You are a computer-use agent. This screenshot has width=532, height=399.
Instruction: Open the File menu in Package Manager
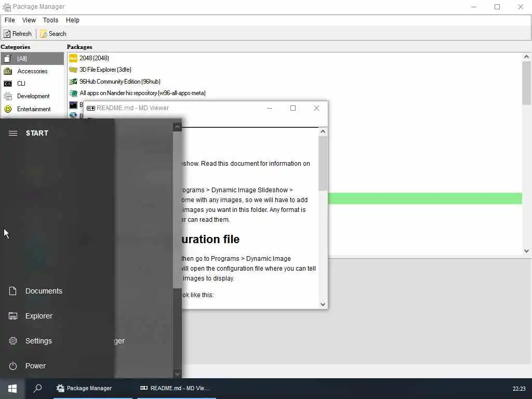[x=9, y=20]
